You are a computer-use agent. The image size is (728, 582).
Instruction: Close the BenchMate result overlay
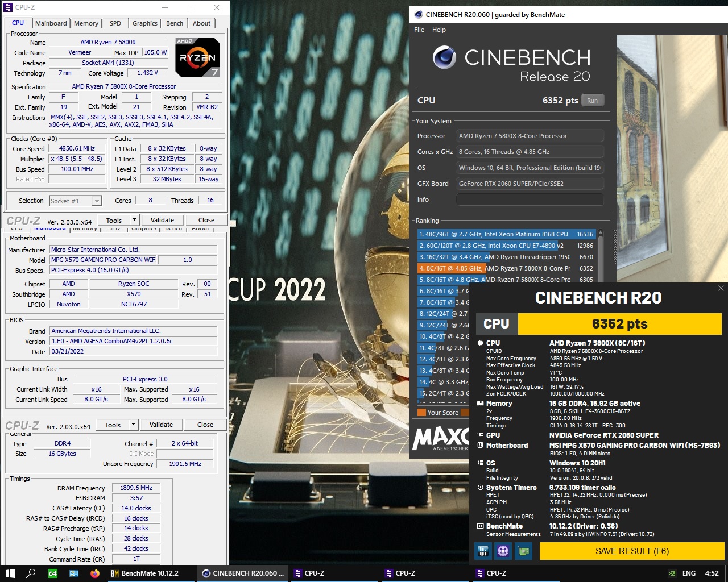[x=721, y=288]
